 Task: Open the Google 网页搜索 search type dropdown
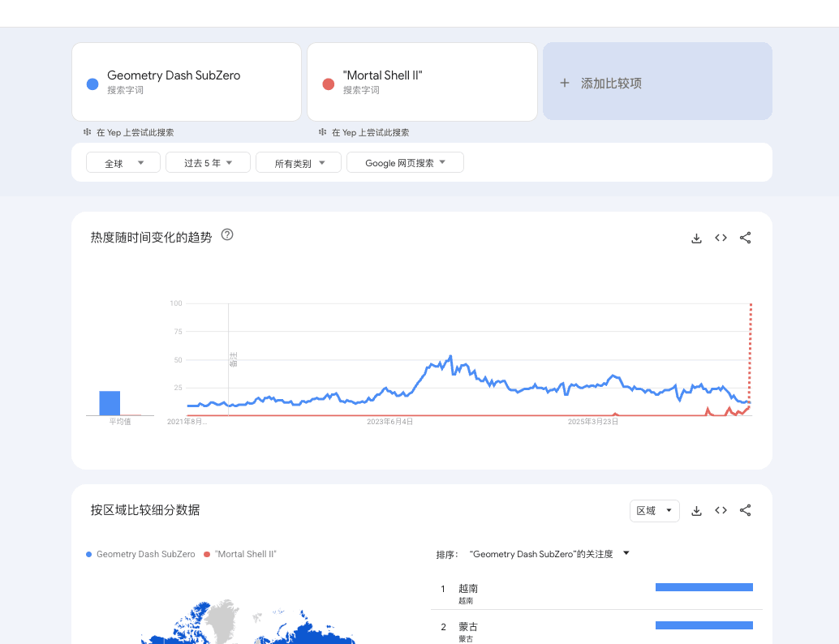(405, 162)
